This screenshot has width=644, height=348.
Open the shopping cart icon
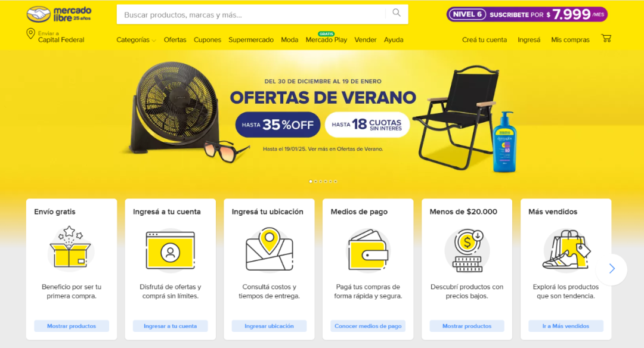(x=606, y=39)
